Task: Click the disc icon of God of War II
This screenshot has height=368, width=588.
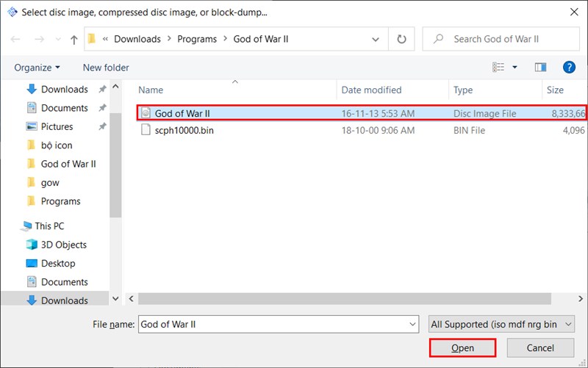Action: (x=146, y=113)
